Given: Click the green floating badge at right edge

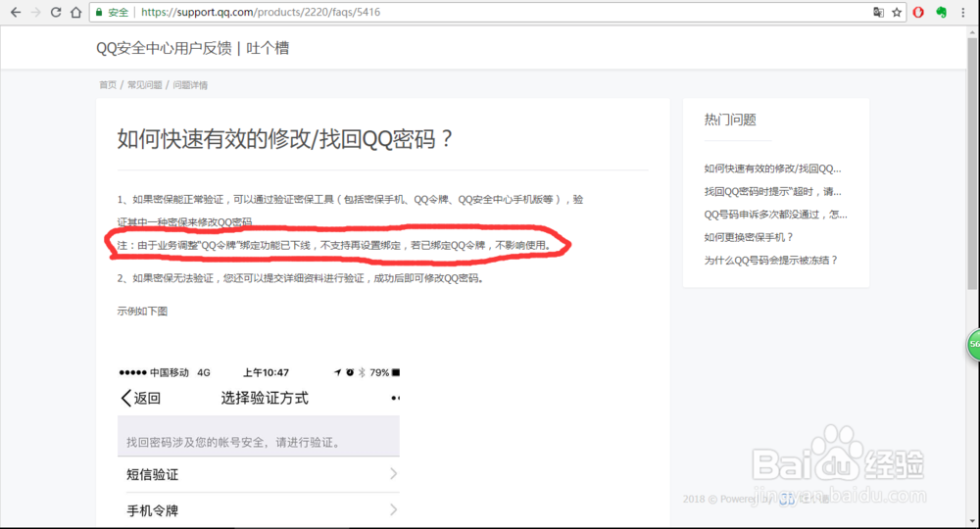Looking at the screenshot, I should click(x=973, y=344).
